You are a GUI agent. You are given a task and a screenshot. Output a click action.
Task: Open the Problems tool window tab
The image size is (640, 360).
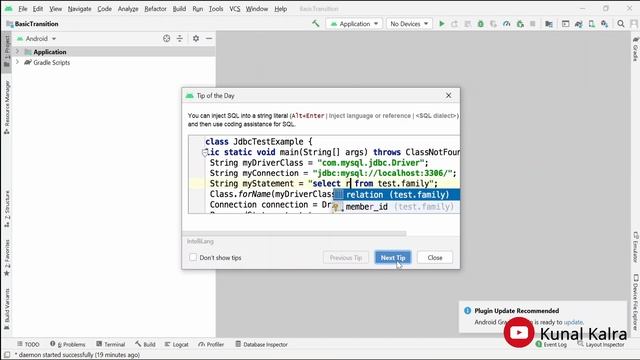point(68,344)
